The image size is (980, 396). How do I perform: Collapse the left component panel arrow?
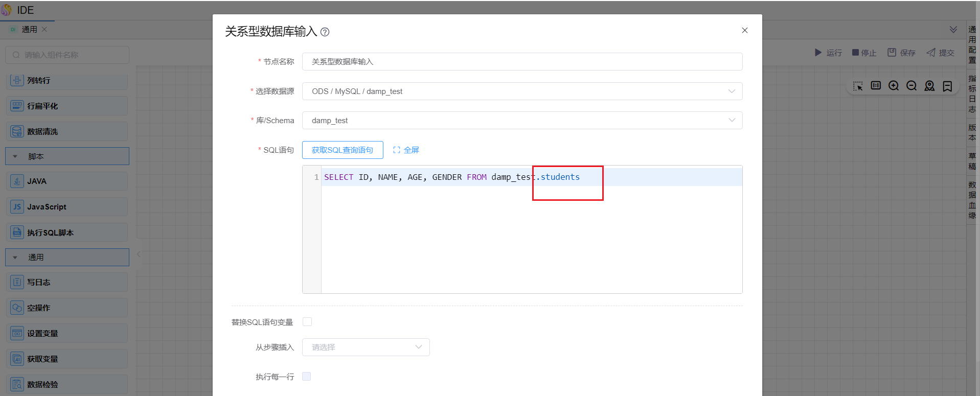click(x=139, y=254)
